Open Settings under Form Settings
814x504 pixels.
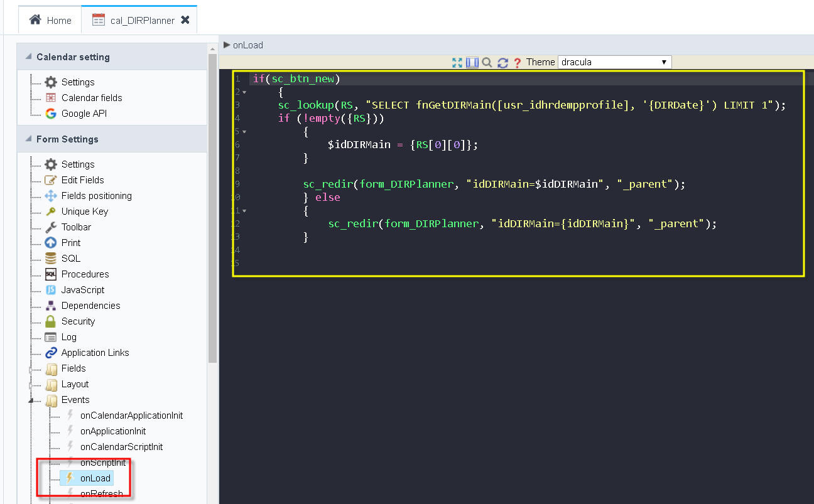78,164
